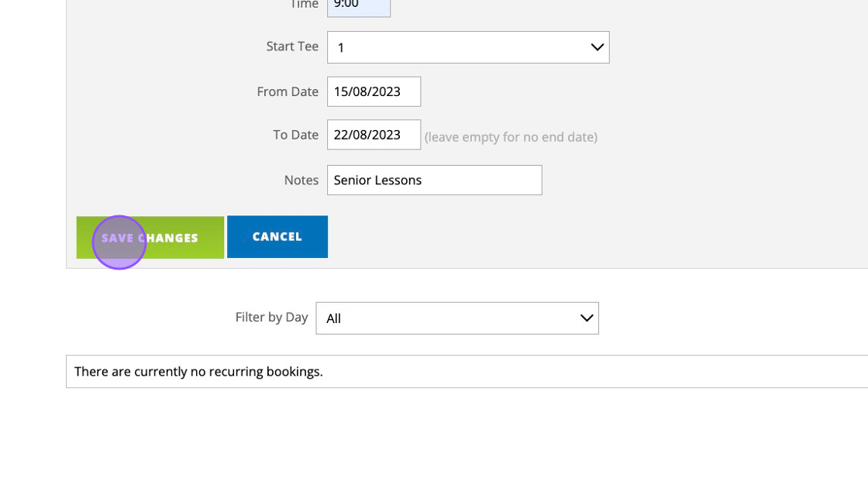The height and width of the screenshot is (485, 868).
Task: Click the Time label text
Action: [304, 5]
